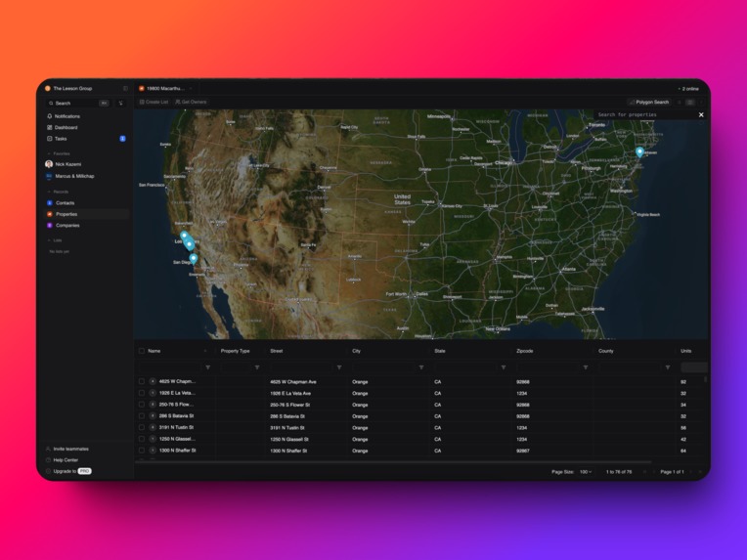
Task: Click the round icon in 4625 W Chapman row
Action: [153, 381]
